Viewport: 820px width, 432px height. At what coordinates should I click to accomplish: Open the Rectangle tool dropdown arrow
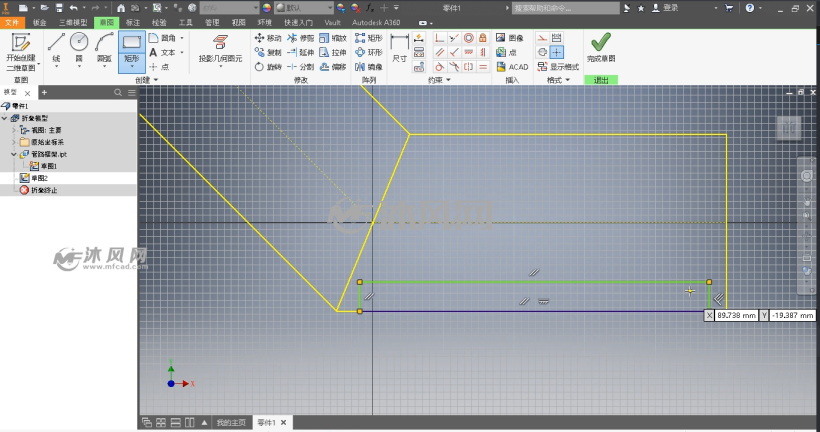coord(131,67)
